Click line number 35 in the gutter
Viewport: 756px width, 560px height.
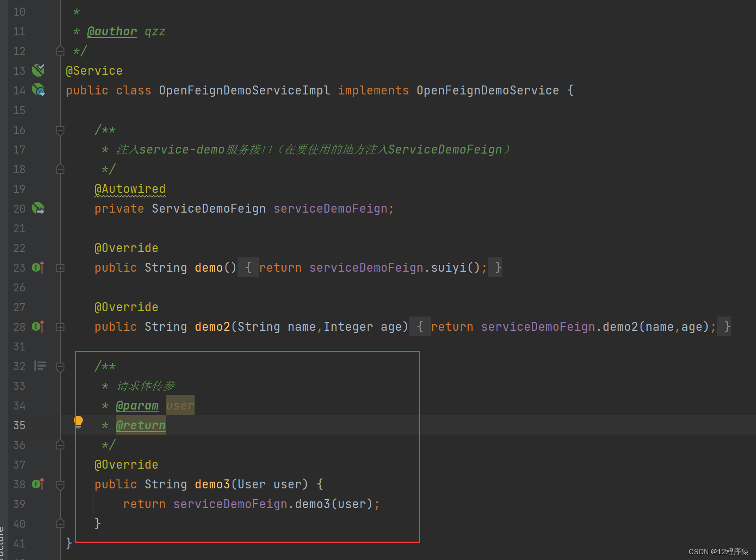coord(19,425)
